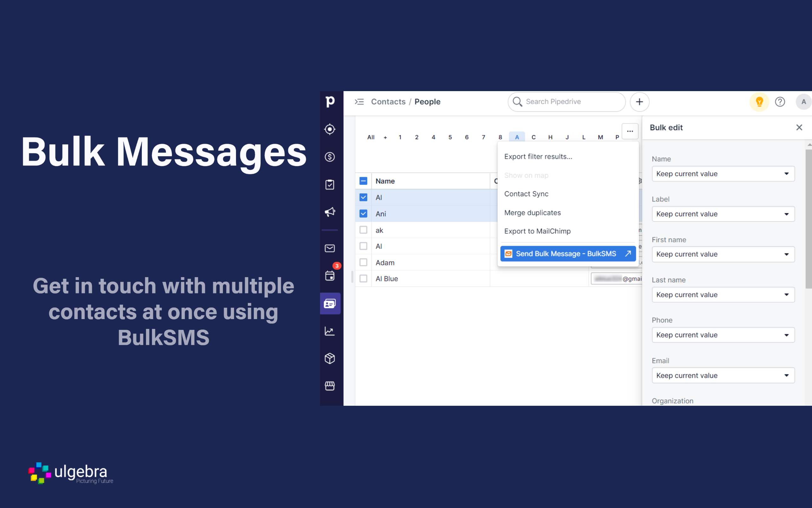The width and height of the screenshot is (812, 508).
Task: Close the Bulk edit panel
Action: point(799,127)
